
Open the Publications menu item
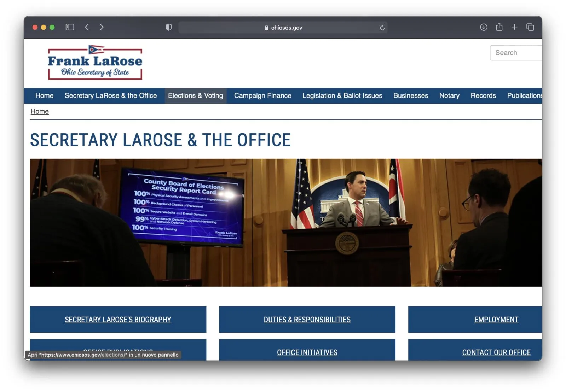coord(524,96)
